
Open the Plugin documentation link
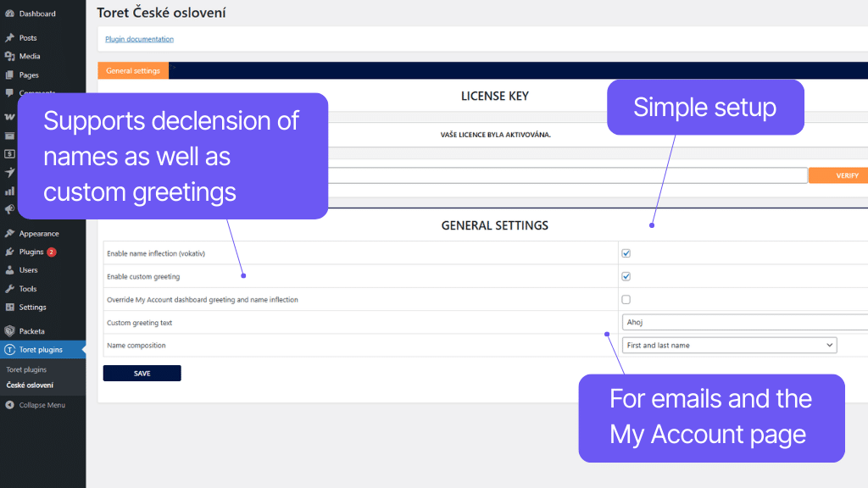point(139,39)
